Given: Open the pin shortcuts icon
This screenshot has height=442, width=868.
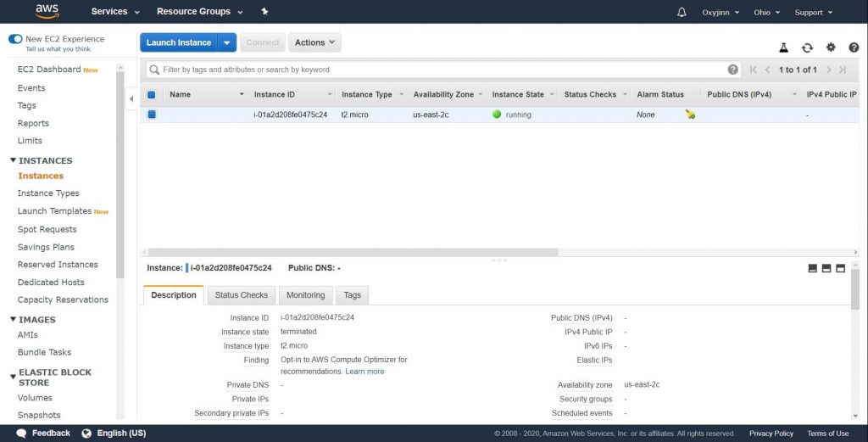Looking at the screenshot, I should (x=264, y=12).
